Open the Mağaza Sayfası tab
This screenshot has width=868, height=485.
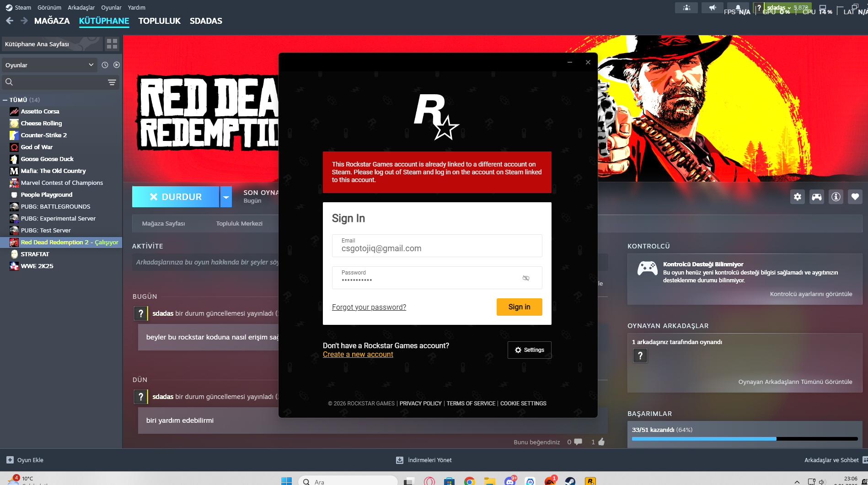(164, 223)
